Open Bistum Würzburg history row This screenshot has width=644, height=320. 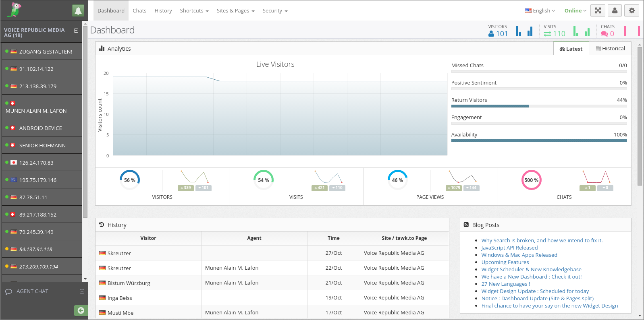pos(272,283)
